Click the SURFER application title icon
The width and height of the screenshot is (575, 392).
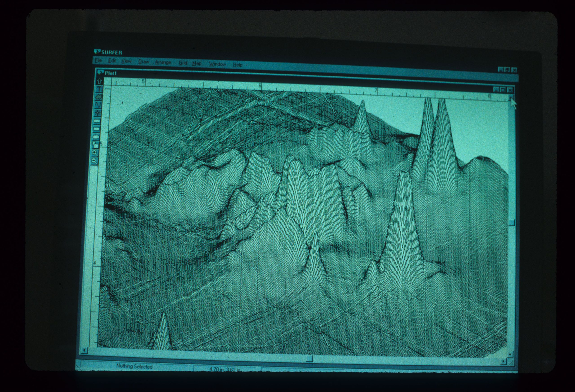pyautogui.click(x=97, y=51)
